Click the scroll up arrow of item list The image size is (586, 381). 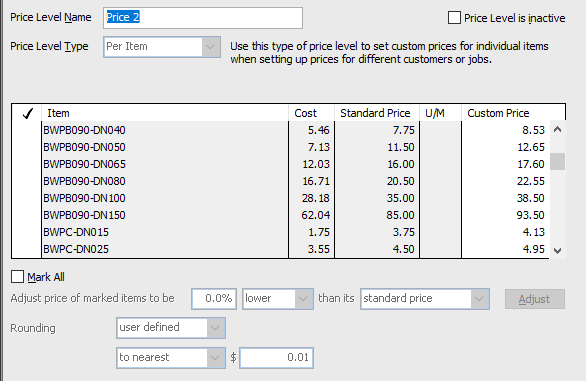pos(557,129)
